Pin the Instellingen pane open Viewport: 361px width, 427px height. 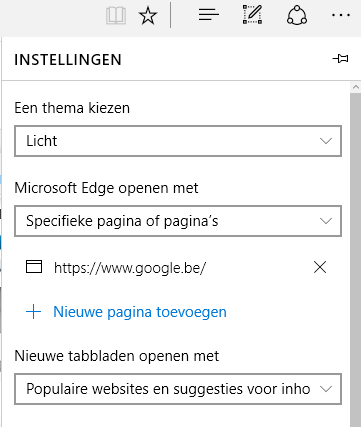click(340, 59)
